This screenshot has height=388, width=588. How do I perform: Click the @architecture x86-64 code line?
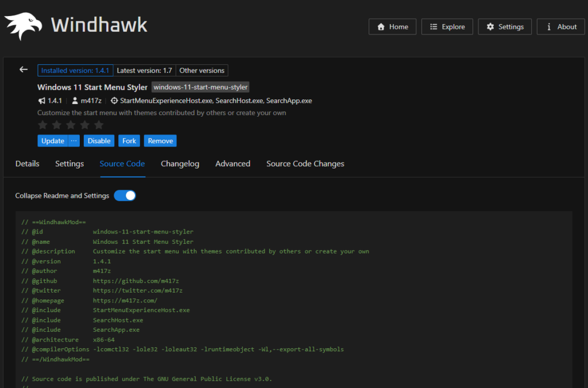(x=68, y=340)
